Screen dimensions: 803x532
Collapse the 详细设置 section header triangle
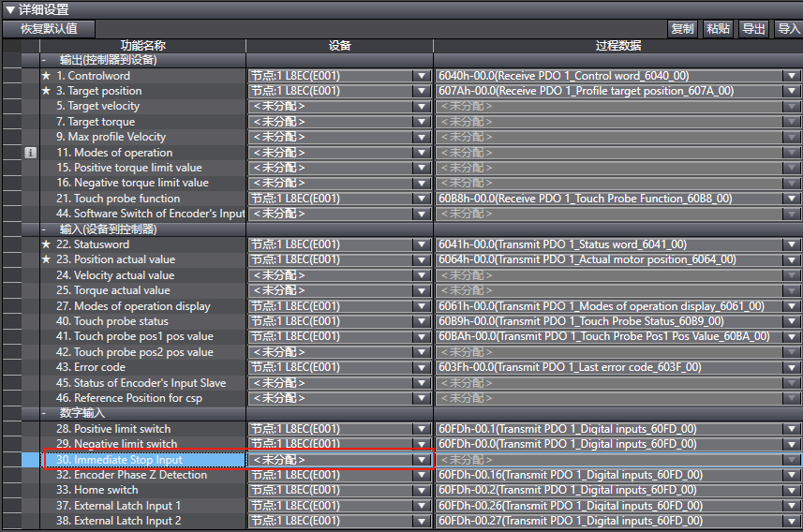[9, 9]
